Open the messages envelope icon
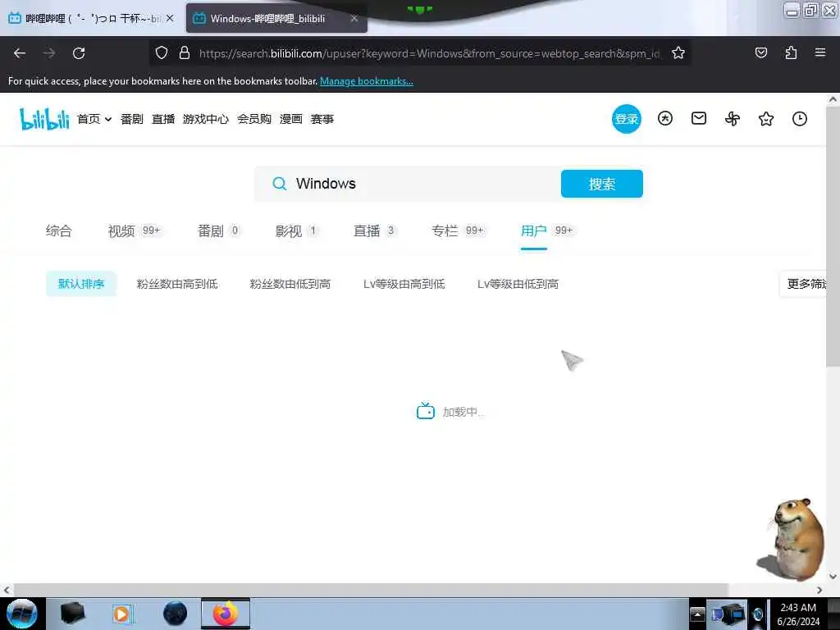This screenshot has width=840, height=630. point(699,118)
